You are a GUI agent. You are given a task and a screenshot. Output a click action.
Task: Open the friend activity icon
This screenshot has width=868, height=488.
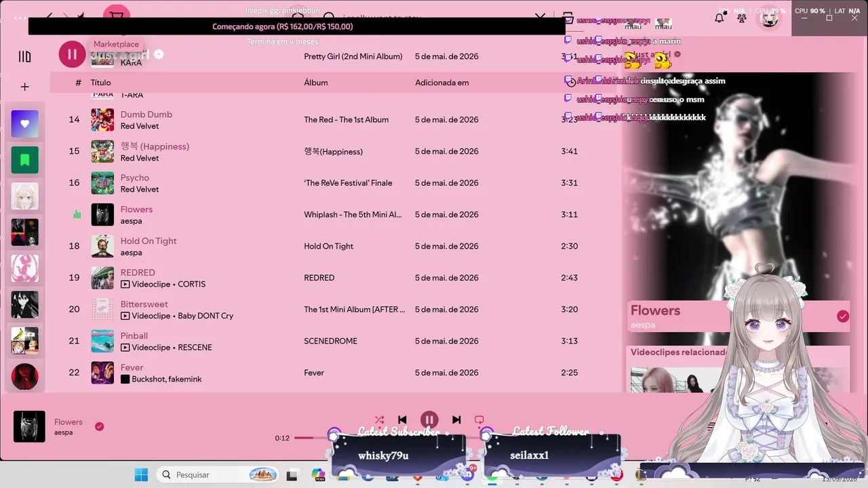point(742,18)
